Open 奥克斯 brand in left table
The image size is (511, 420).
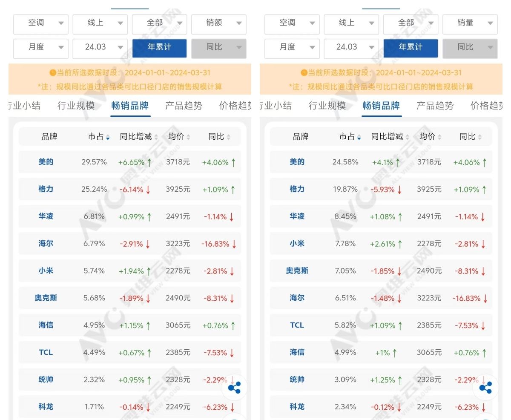46,298
